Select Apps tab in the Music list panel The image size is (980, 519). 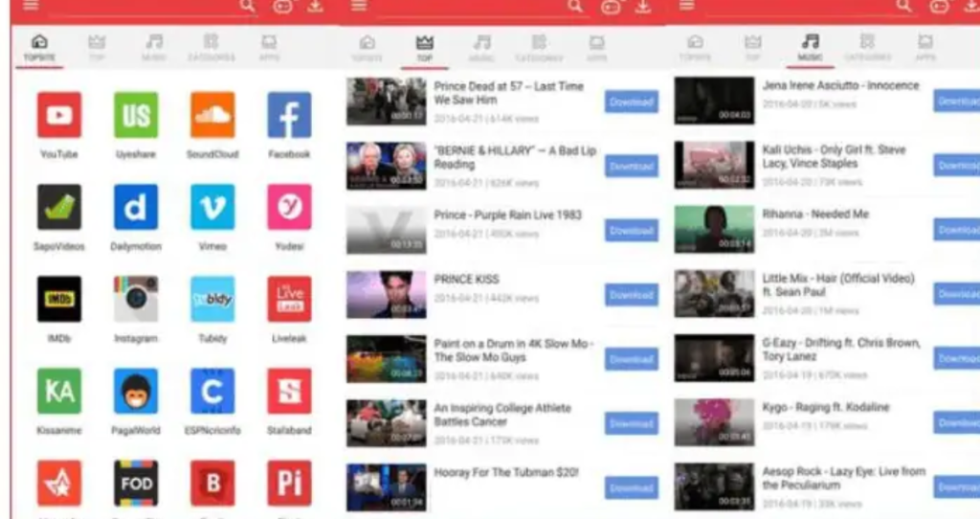click(925, 48)
